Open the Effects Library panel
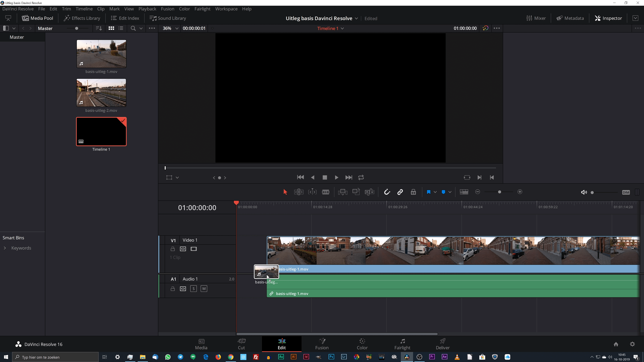 coord(82,18)
